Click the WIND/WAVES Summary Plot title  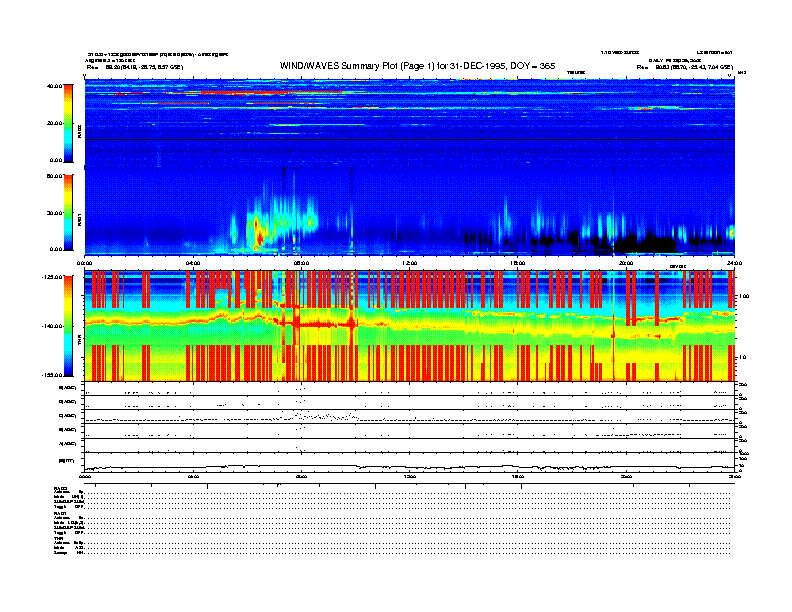tap(417, 66)
